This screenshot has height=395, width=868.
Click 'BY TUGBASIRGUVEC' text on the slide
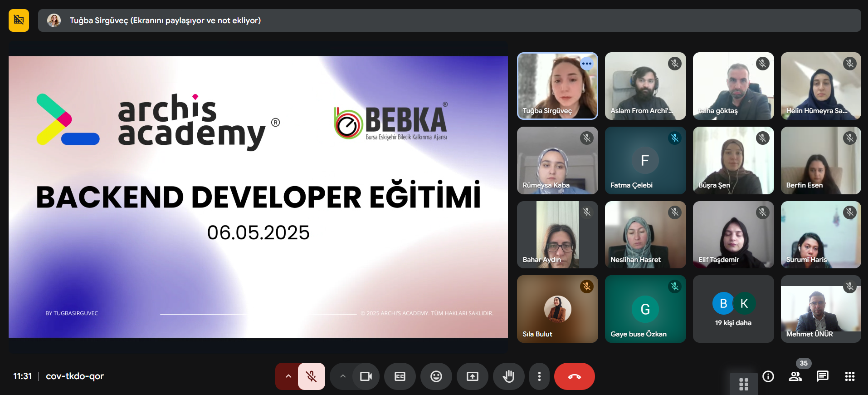pos(72,313)
